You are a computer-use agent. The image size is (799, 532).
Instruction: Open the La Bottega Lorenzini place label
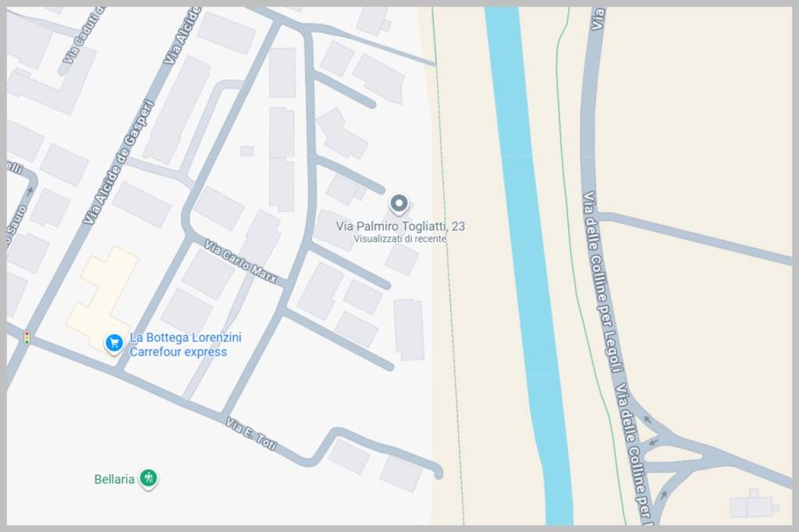click(x=185, y=338)
